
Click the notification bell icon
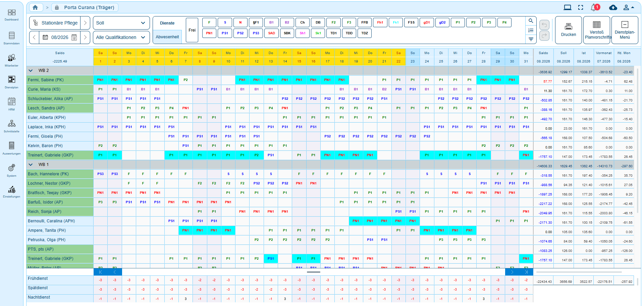coord(595,7)
